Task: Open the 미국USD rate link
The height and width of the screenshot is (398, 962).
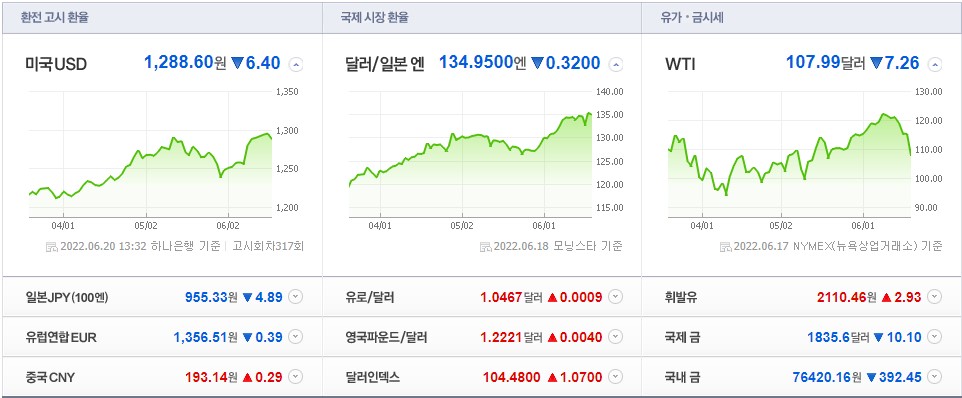Action: (56, 64)
